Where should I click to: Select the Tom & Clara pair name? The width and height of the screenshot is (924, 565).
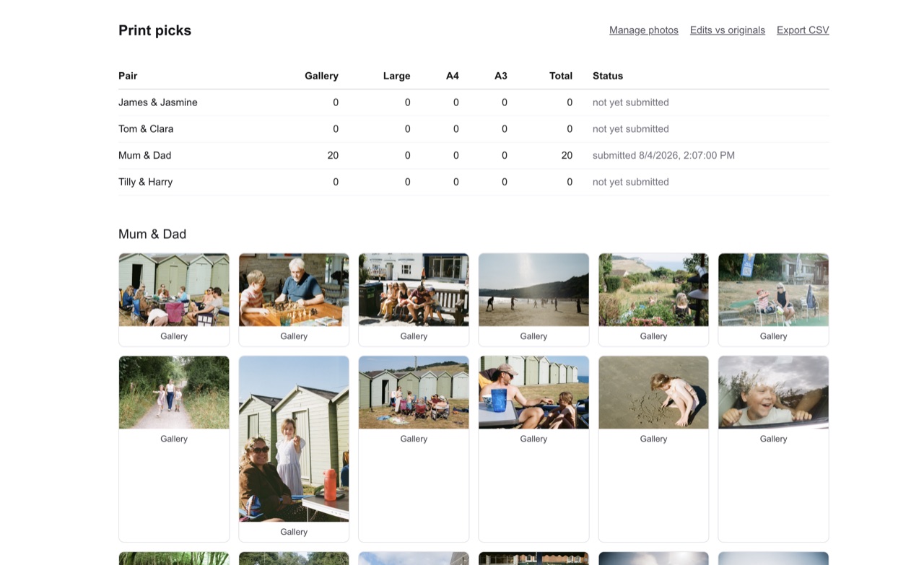coord(146,129)
